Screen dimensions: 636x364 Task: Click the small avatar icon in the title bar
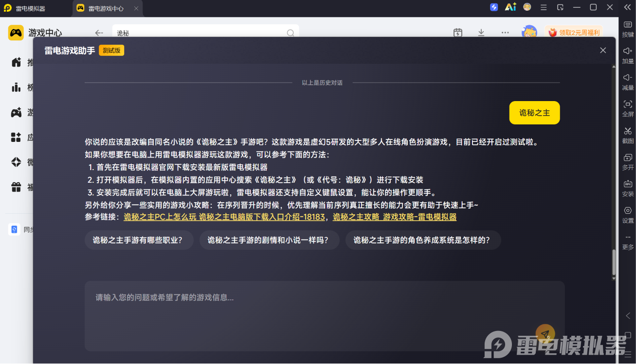[x=527, y=7]
